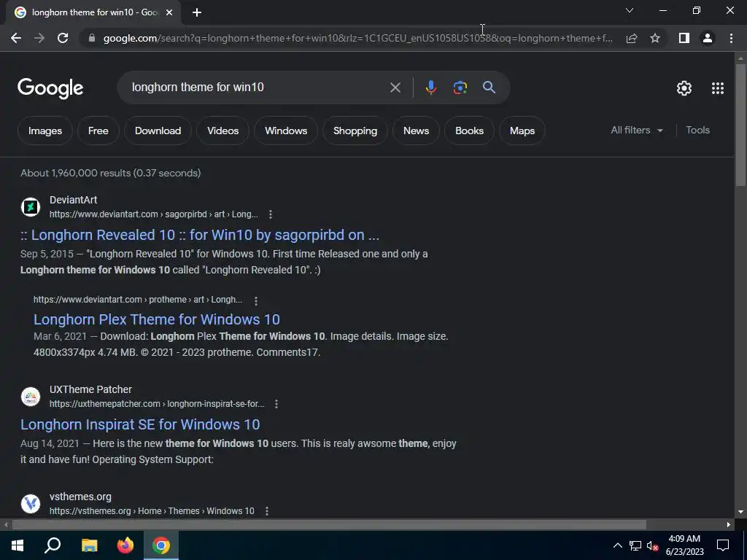Open the network status tray icon

click(635, 545)
